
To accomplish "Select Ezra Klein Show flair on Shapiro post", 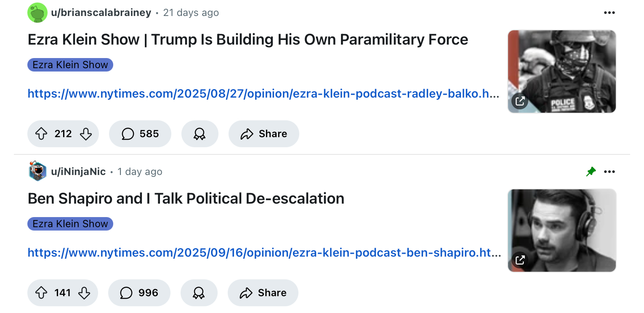I will pos(70,224).
